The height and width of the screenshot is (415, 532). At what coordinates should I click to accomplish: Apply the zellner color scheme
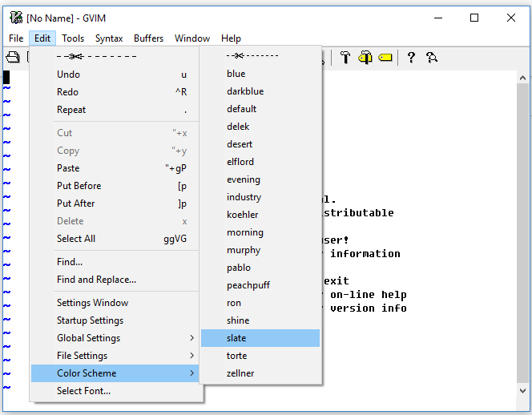point(260,373)
